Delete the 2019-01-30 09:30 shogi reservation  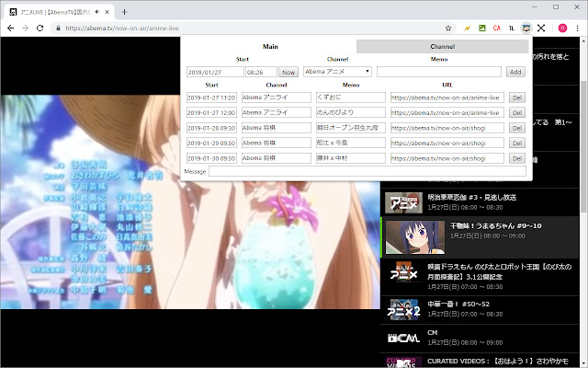(517, 158)
